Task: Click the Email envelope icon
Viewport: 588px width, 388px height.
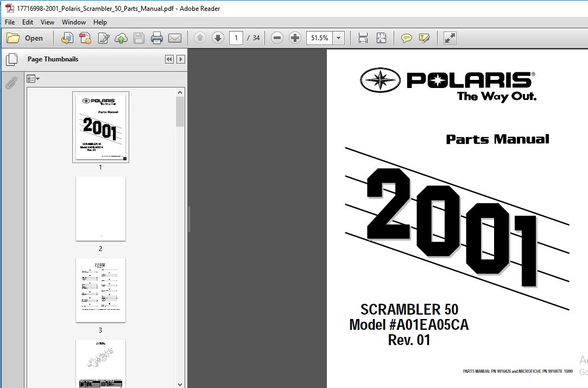Action: point(175,38)
